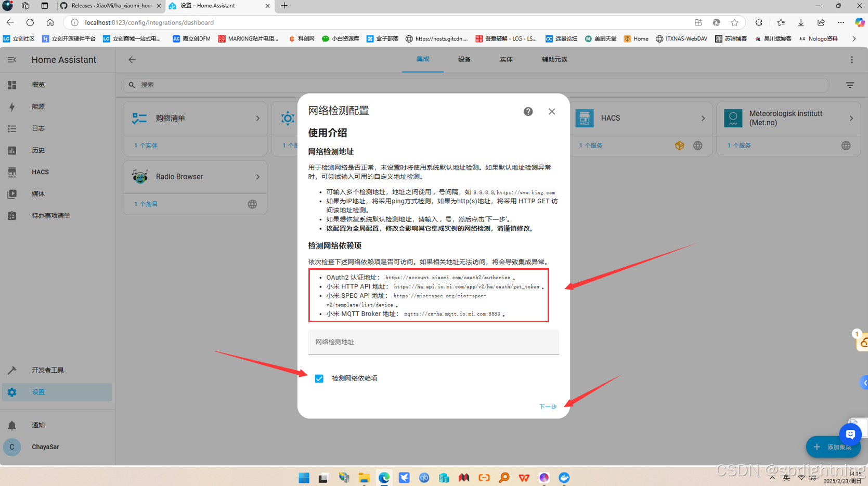Focus the 搜索 integrations search field

point(475,85)
